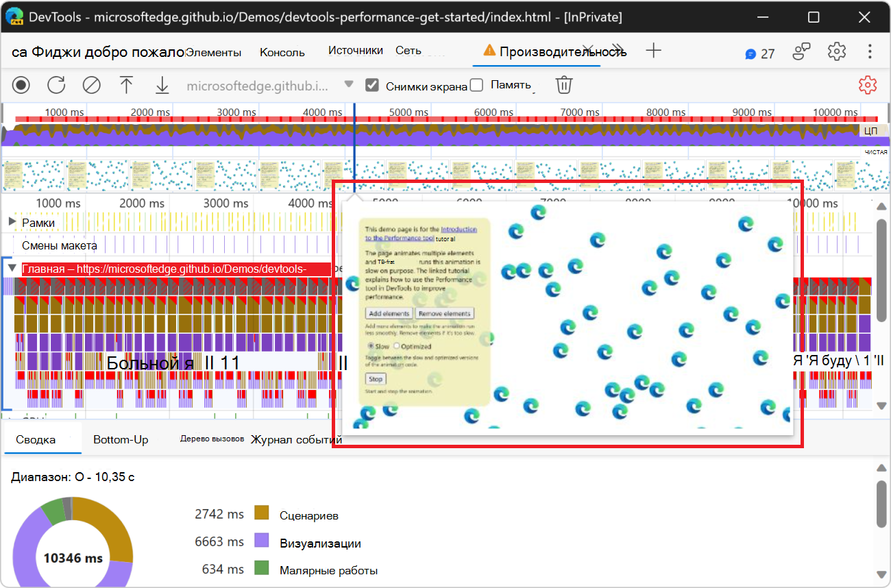The width and height of the screenshot is (891, 588).
Task: Open the recording selector dropdown arrow
Action: coord(349,84)
